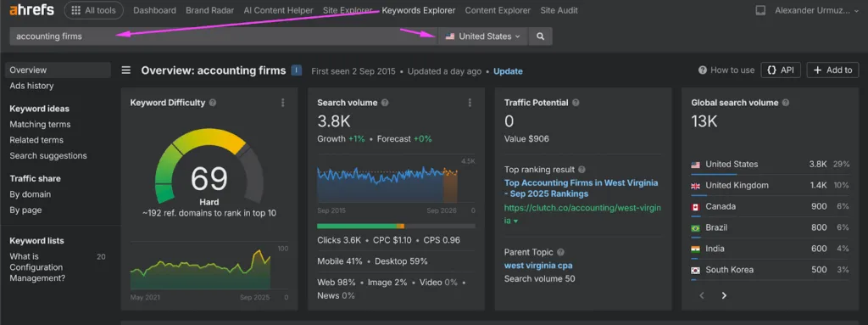Select the South Korea country row
The height and width of the screenshot is (325, 868).
(x=770, y=270)
